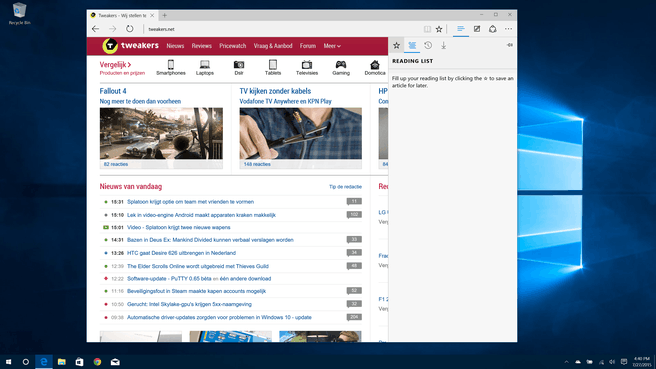Open HTC gaat Desire 626 article
Screen dimensions: 656x369
click(181, 253)
